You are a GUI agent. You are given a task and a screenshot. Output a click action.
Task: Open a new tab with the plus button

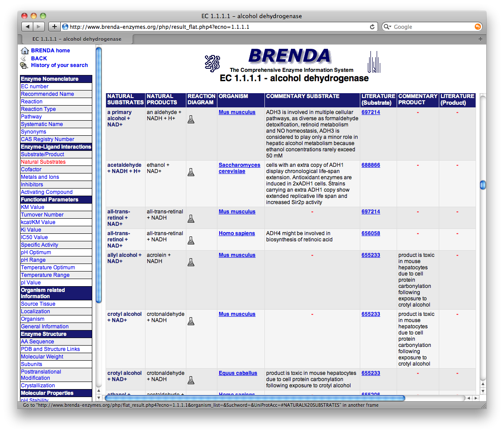(x=480, y=39)
